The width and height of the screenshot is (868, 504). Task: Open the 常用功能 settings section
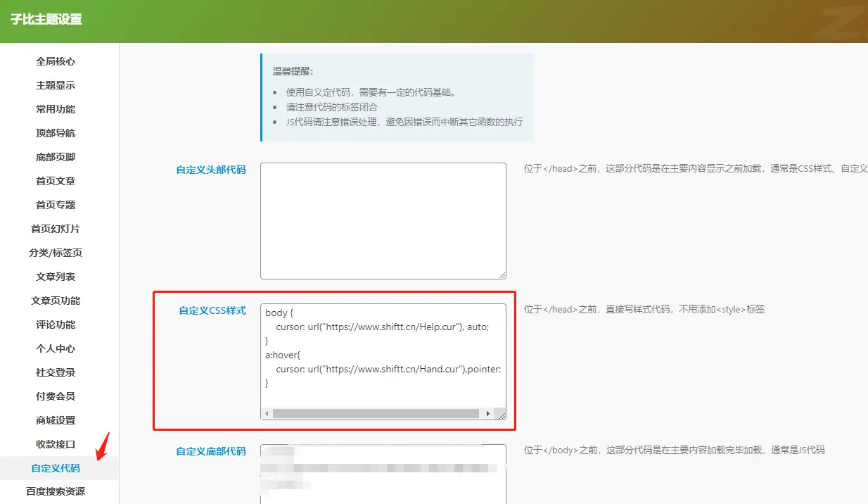pos(56,109)
